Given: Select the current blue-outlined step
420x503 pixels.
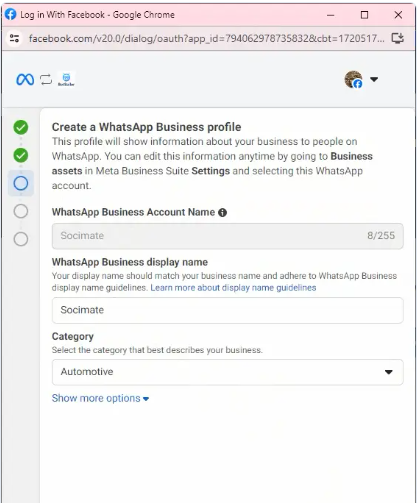Looking at the screenshot, I should pyautogui.click(x=21, y=183).
